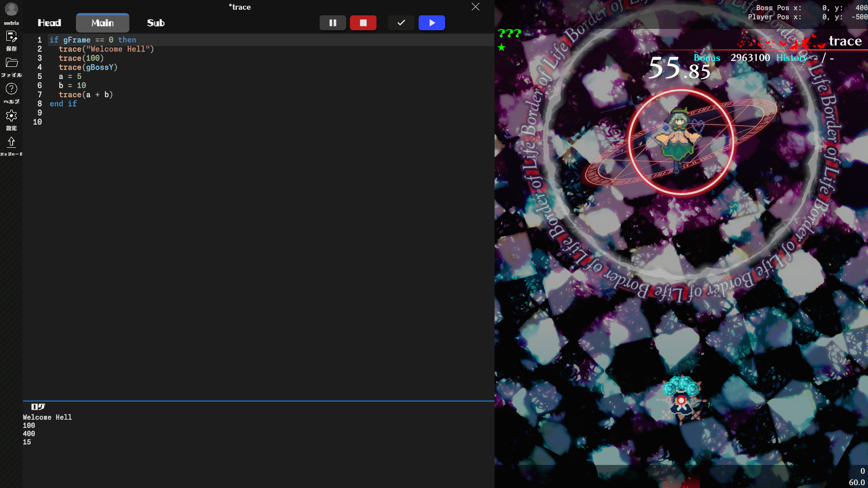Click the 'Player Pos x:' readout

click(774, 17)
